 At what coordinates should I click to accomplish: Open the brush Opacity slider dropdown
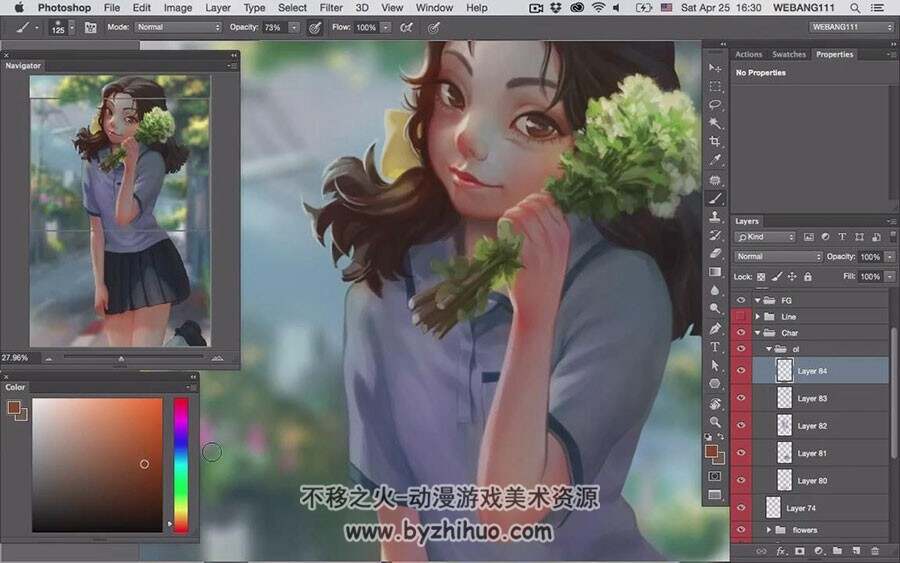coord(294,27)
